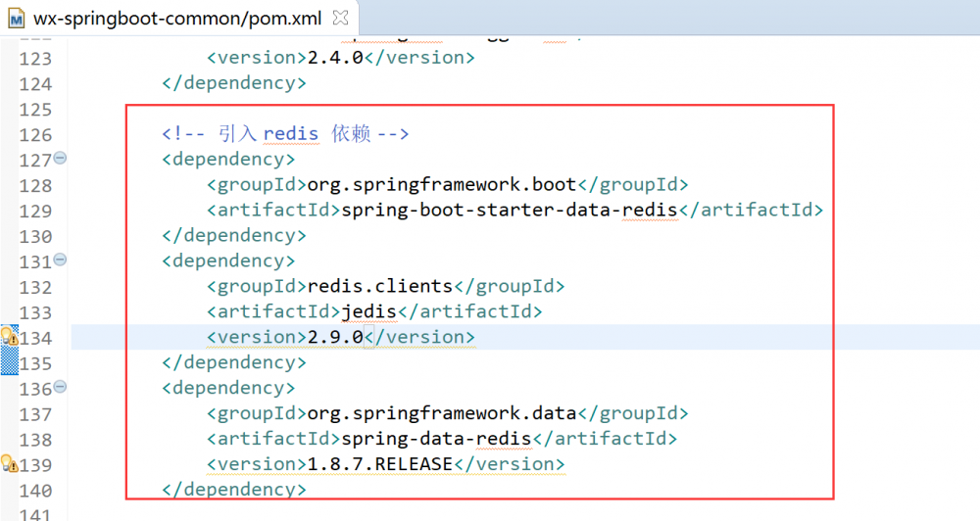Click closing dependency tag on line 124
980x521 pixels.
pyautogui.click(x=234, y=83)
